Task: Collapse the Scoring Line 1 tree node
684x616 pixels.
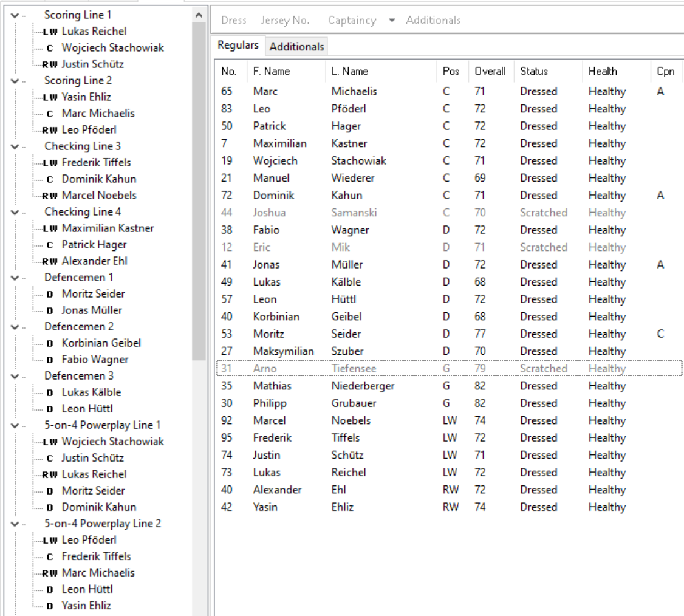Action: click(x=15, y=15)
